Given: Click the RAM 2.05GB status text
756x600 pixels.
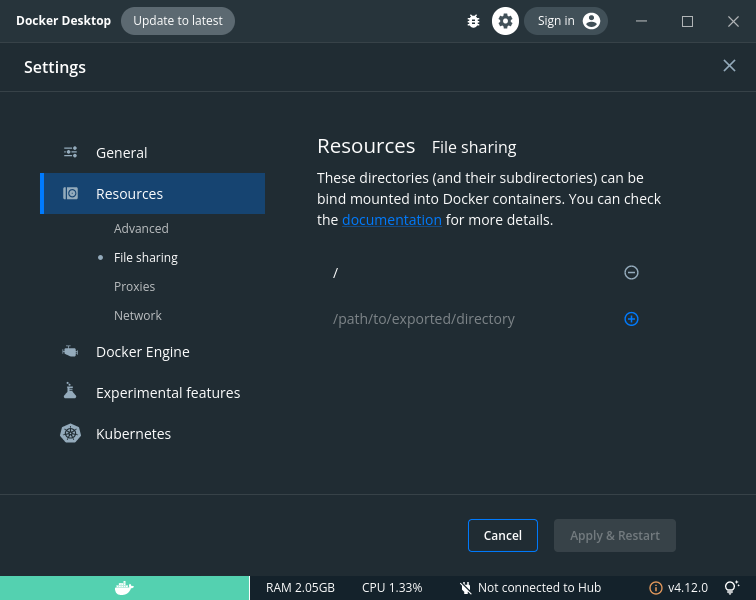Looking at the screenshot, I should pyautogui.click(x=300, y=587).
